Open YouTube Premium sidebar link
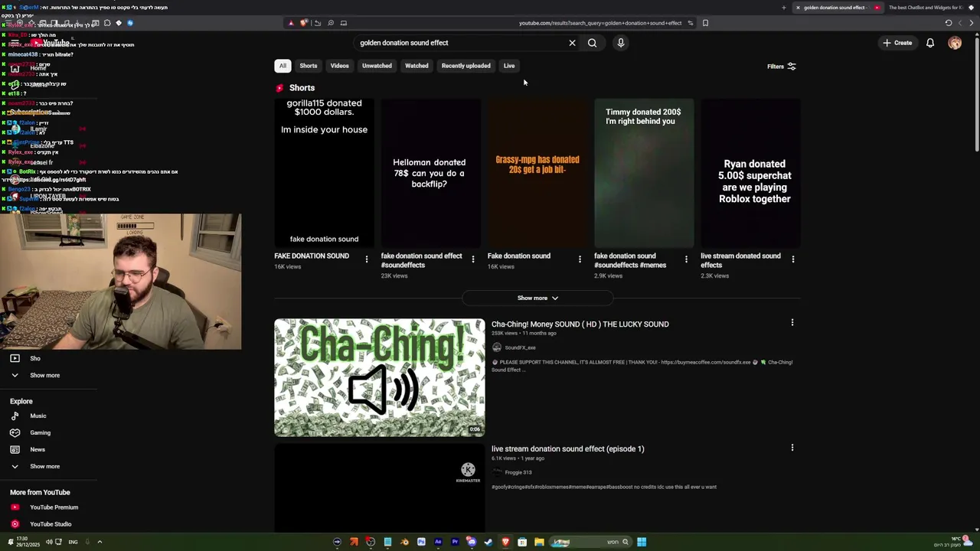The image size is (980, 551). 54,507
